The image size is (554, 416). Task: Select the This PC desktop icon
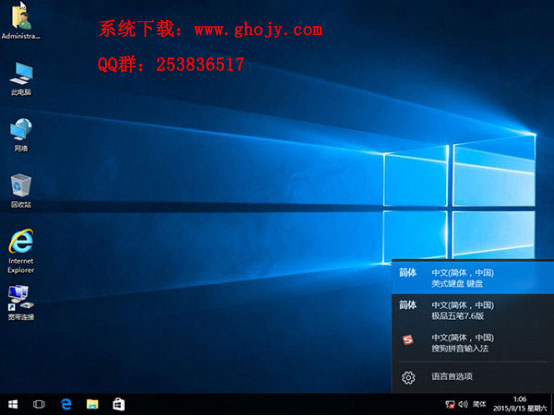point(21,78)
